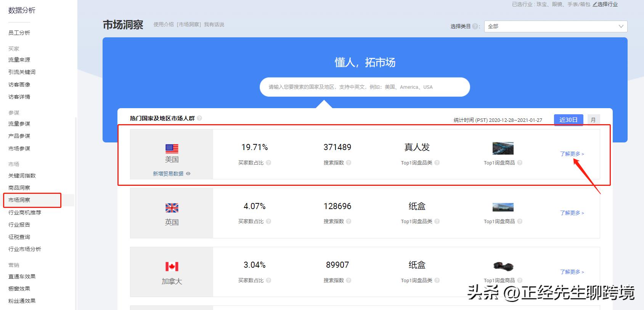Open 关键词指数 in the sidebar

pyautogui.click(x=22, y=176)
